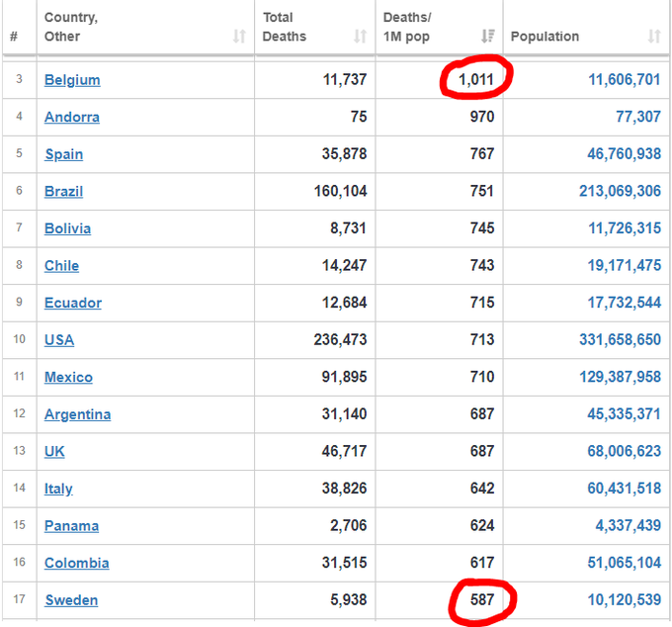The image size is (672, 627).
Task: Open the Bolivia country link
Action: (x=68, y=228)
